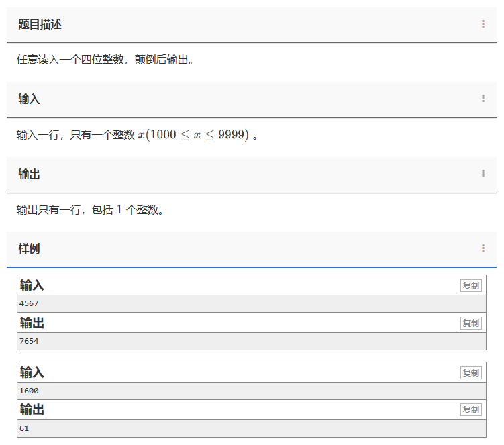Click sample output value 7654
The image size is (504, 445).
(29, 341)
